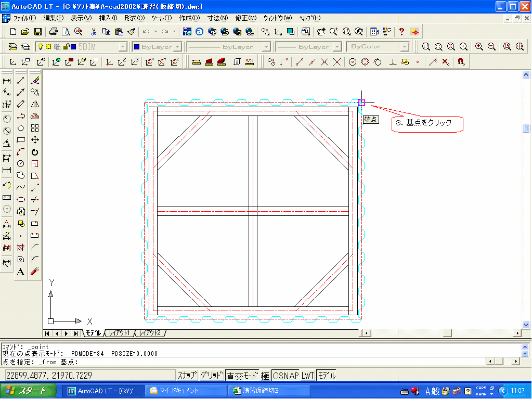Open Help with the red question mark
Image resolution: width=532 pixels, height=399 pixels.
pos(401,32)
